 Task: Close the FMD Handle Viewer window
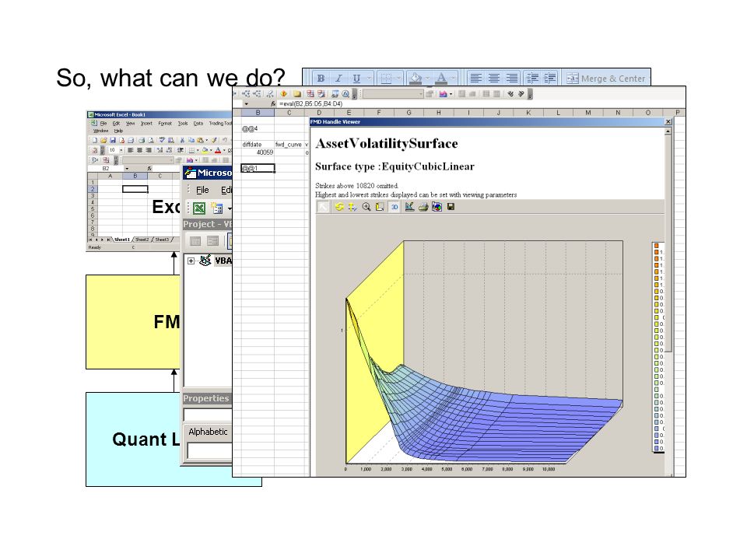(668, 122)
